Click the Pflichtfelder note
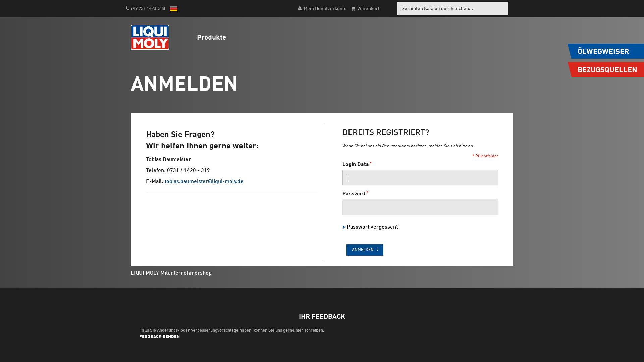The width and height of the screenshot is (644, 362). click(485, 156)
